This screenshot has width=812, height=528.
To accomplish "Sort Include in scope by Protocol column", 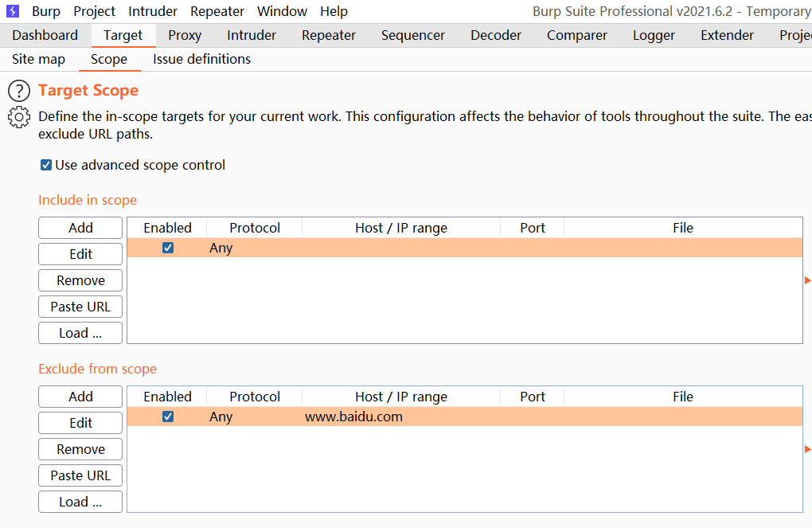I will pyautogui.click(x=254, y=228).
